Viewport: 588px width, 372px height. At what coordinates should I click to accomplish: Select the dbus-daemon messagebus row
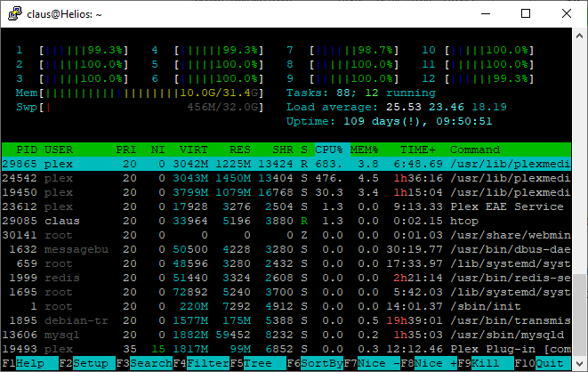pyautogui.click(x=286, y=249)
